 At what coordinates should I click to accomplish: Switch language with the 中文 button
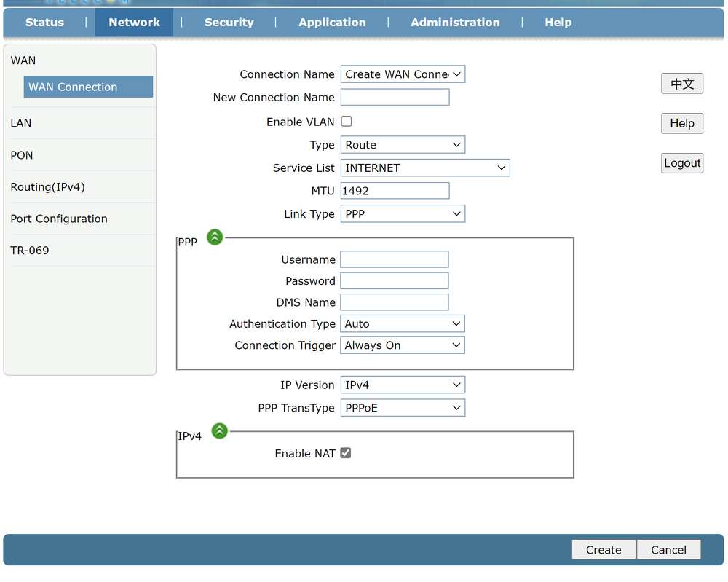tap(682, 84)
